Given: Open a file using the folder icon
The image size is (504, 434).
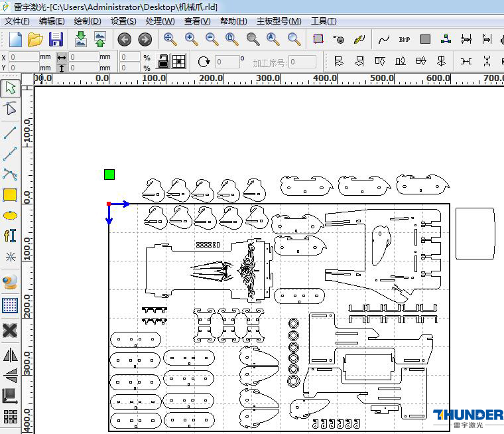Looking at the screenshot, I should coord(35,39).
